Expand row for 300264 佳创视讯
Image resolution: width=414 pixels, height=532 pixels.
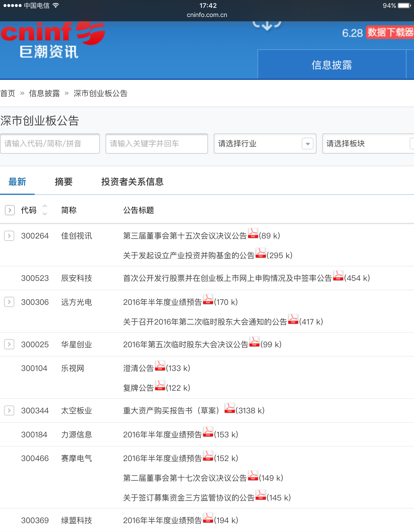point(9,236)
